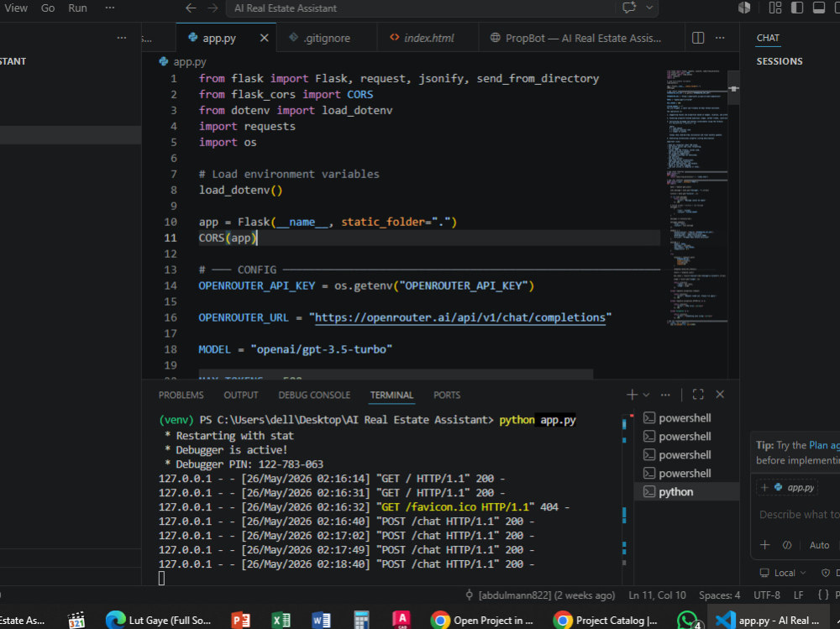840x629 pixels.
Task: Select the python terminal session
Action: (687, 492)
